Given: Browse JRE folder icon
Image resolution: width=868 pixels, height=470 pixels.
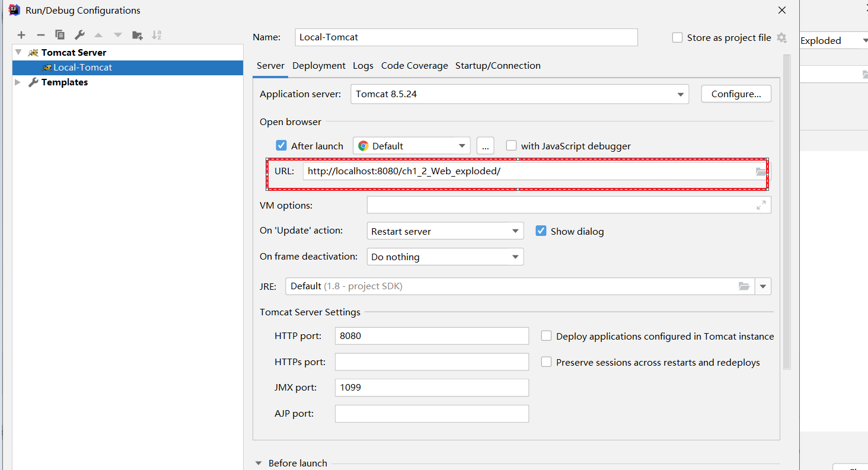Looking at the screenshot, I should [744, 286].
